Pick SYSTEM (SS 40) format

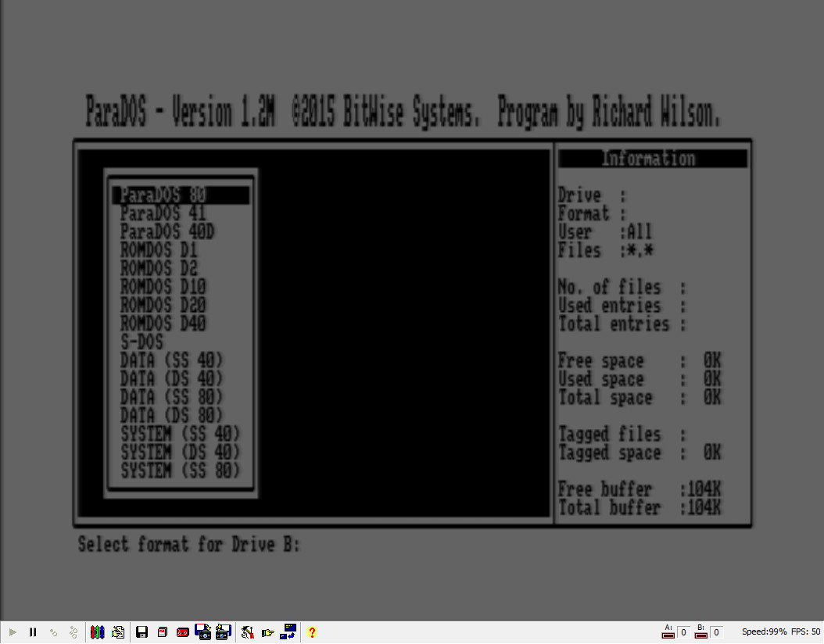(x=181, y=434)
